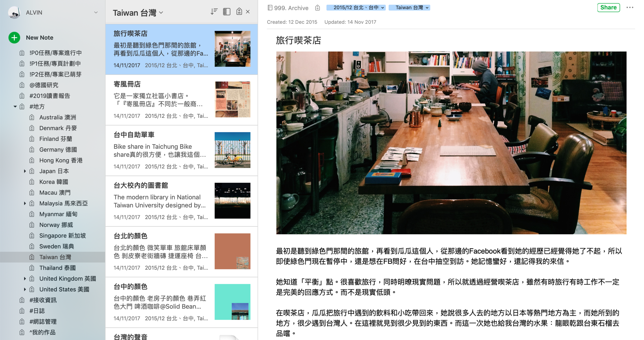
Task: Click the tag filter icon in list header
Action: [x=239, y=12]
